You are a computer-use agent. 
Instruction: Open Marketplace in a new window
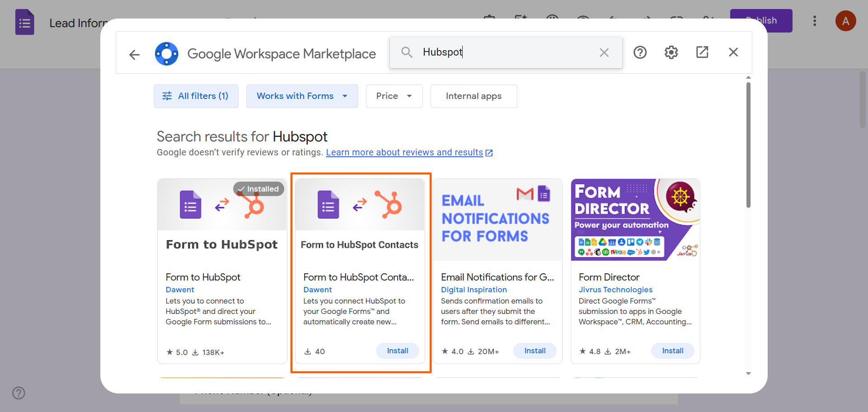coord(702,52)
